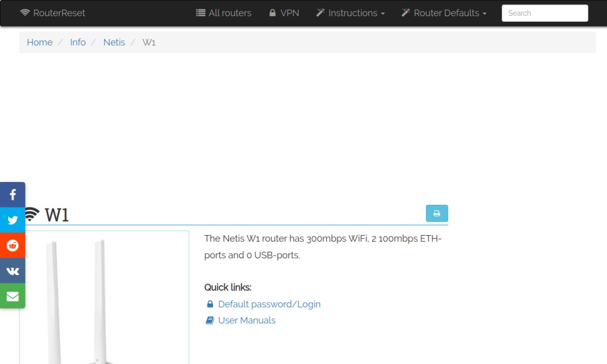The height and width of the screenshot is (364, 607).
Task: Go to the VPN page
Action: (284, 13)
